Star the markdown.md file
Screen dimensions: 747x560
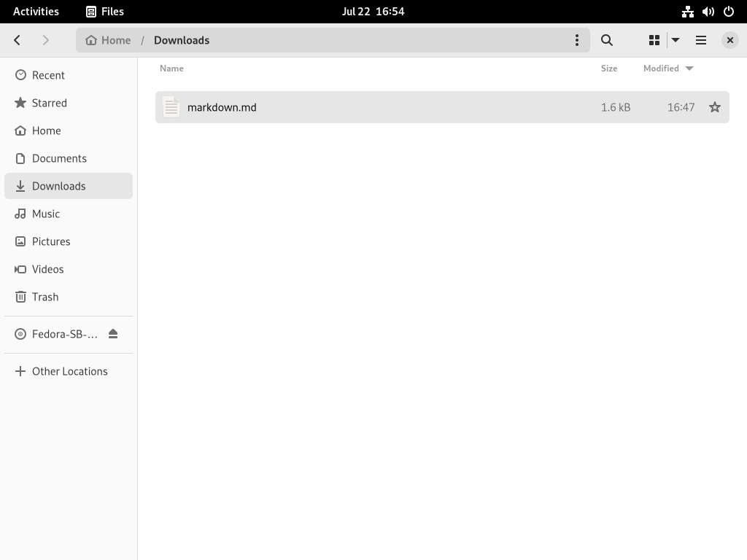tap(715, 107)
